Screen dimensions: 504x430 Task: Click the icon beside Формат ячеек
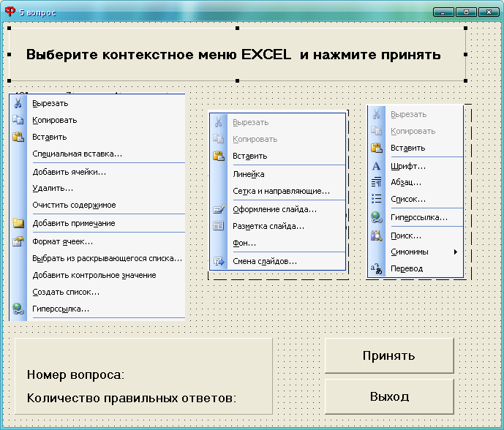(x=18, y=241)
